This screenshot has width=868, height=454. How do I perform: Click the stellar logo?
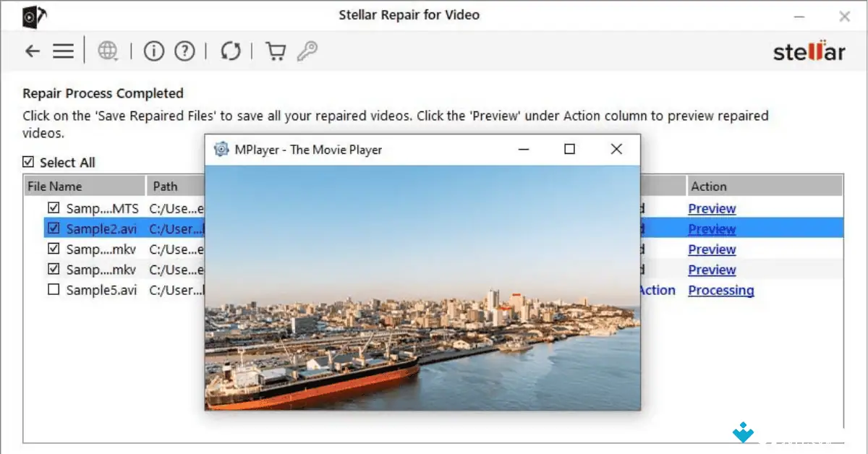point(808,51)
